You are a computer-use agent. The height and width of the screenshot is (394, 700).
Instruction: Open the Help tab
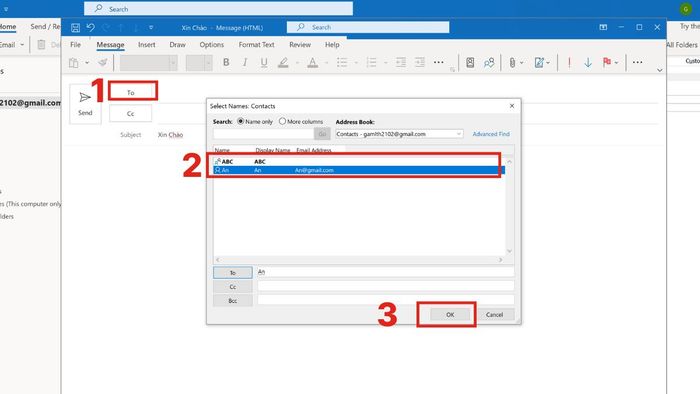coord(332,45)
